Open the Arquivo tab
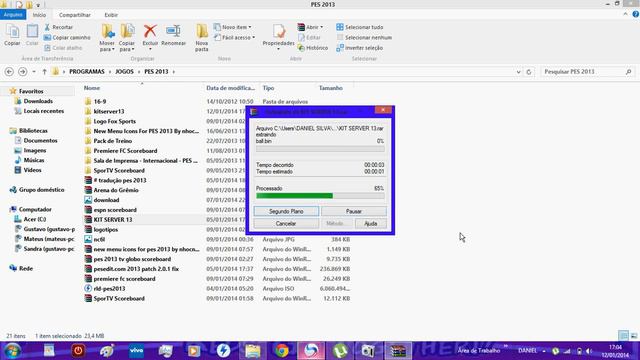The image size is (640, 360). coord(13,15)
